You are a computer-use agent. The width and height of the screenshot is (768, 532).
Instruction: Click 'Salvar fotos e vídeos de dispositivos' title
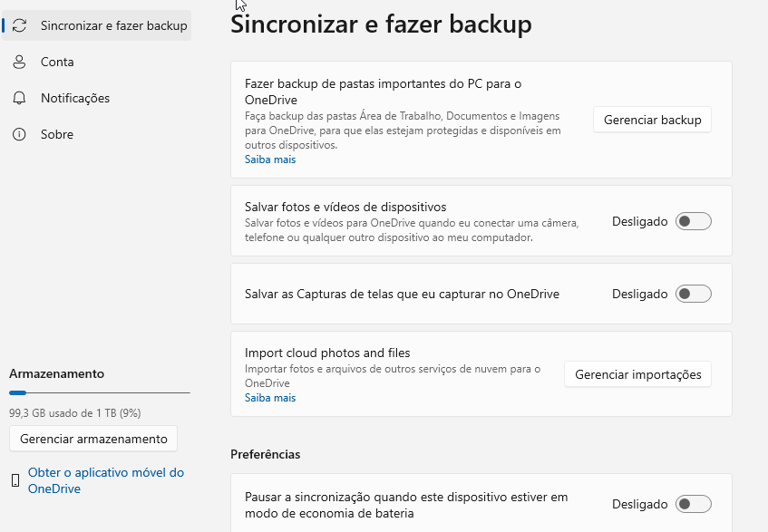[x=345, y=207]
